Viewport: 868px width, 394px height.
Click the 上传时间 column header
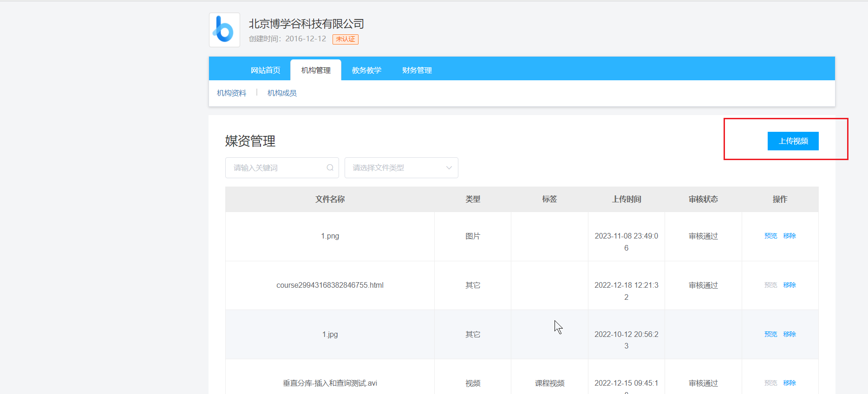[627, 199]
